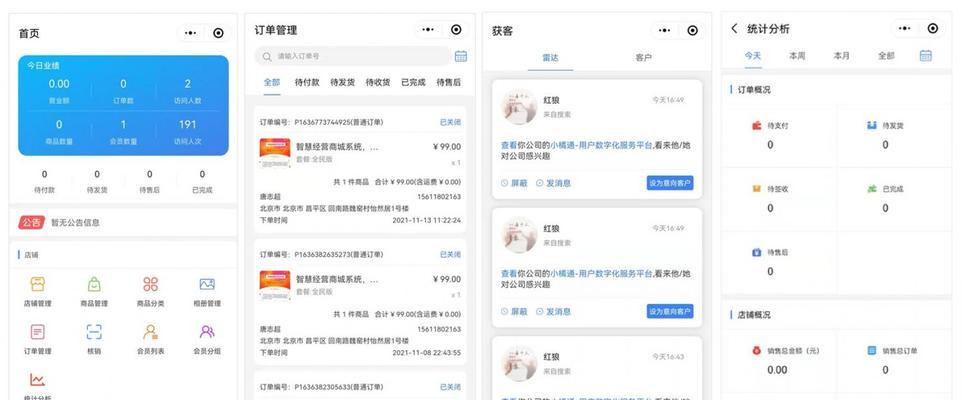Open 会员分组 member group icon
This screenshot has height=400, width=962.
coord(207,332)
